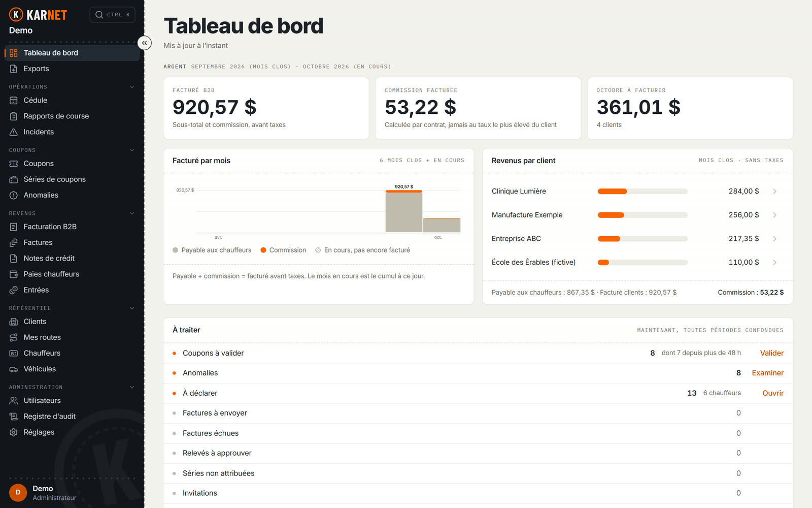Collapse the Opérations section

click(132, 87)
